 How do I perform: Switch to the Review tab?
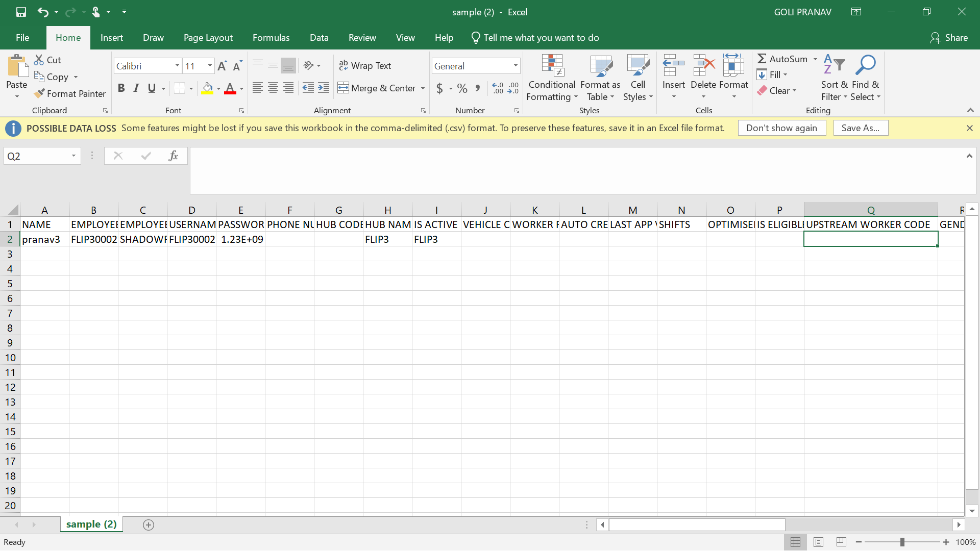362,37
